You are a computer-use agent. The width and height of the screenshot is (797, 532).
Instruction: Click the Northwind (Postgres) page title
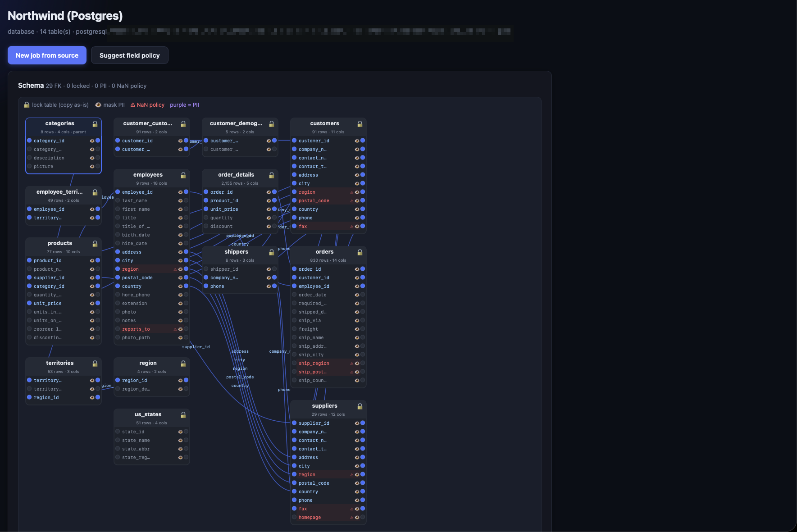pyautogui.click(x=65, y=16)
